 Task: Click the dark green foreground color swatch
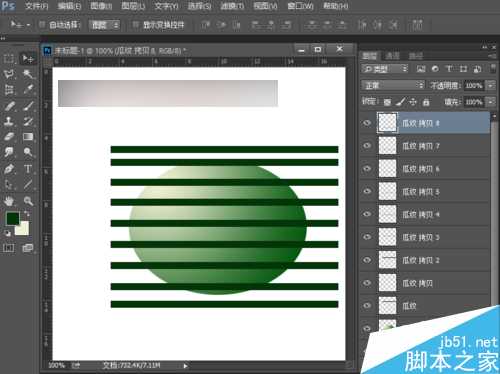(x=13, y=219)
